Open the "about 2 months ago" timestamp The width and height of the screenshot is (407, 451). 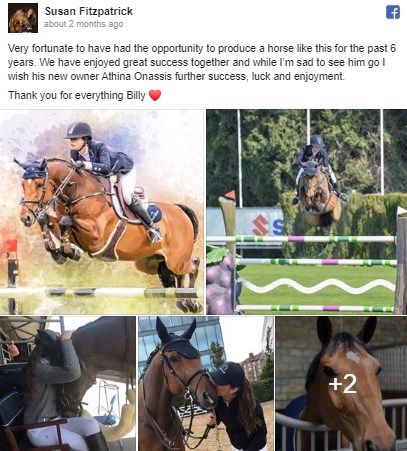83,24
